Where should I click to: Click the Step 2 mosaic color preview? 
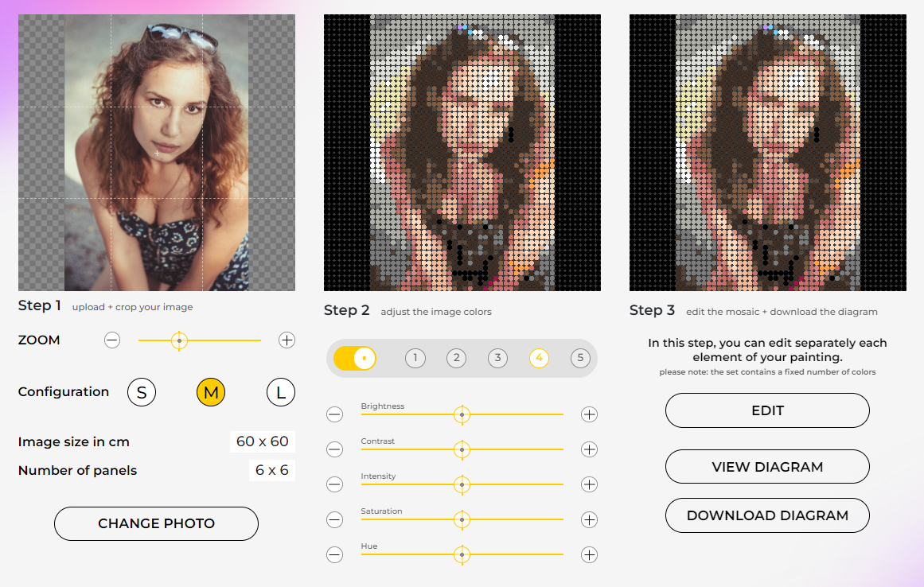point(462,153)
